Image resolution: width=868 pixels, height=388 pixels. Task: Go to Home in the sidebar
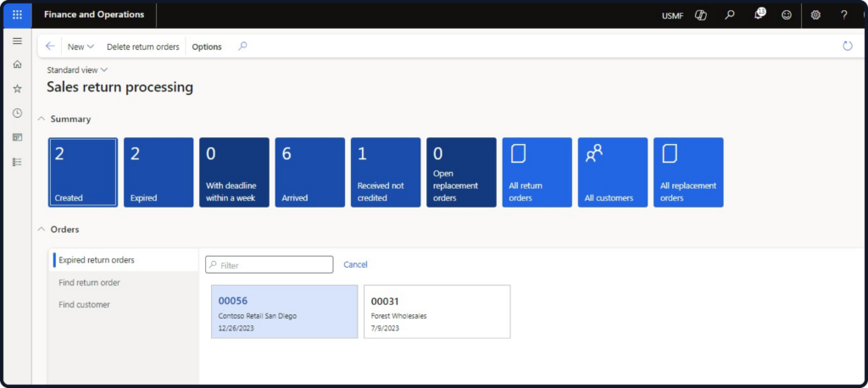pyautogui.click(x=17, y=64)
